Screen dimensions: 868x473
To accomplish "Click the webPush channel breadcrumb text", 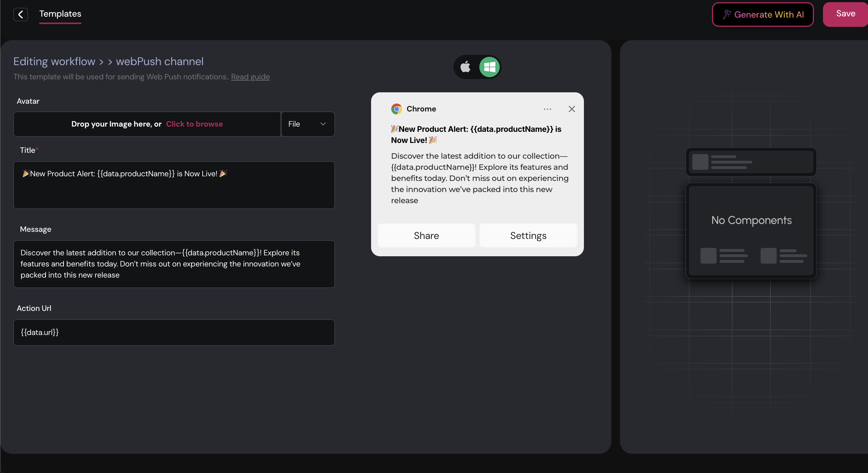I will 160,61.
